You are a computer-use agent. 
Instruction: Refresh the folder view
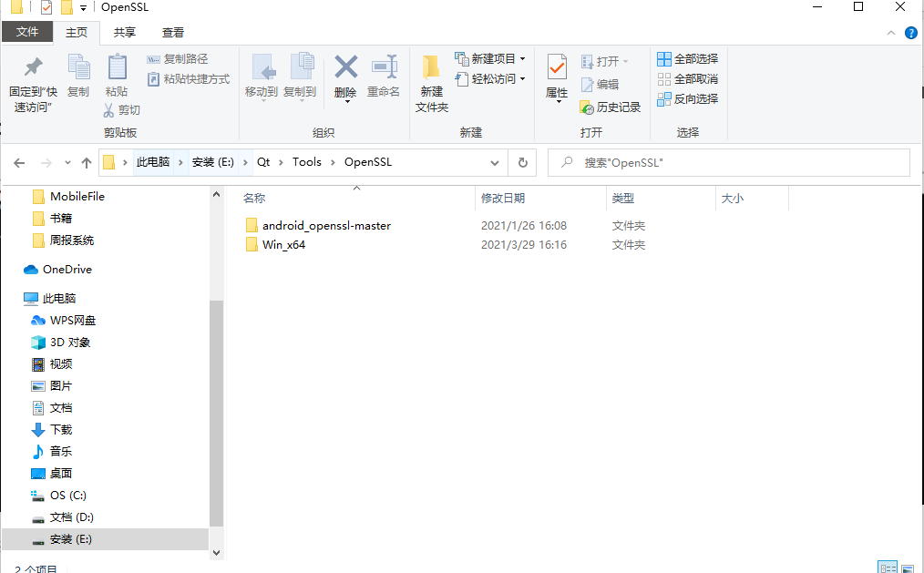click(x=521, y=162)
